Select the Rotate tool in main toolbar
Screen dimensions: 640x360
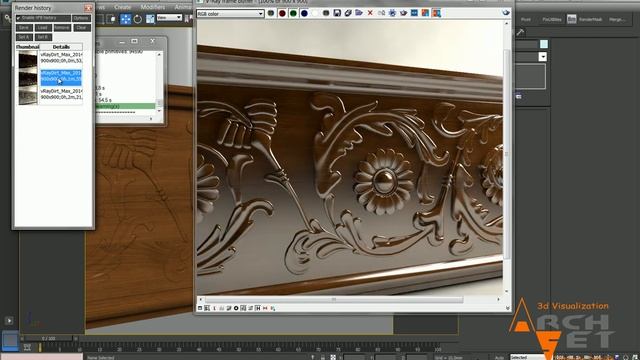[138, 19]
